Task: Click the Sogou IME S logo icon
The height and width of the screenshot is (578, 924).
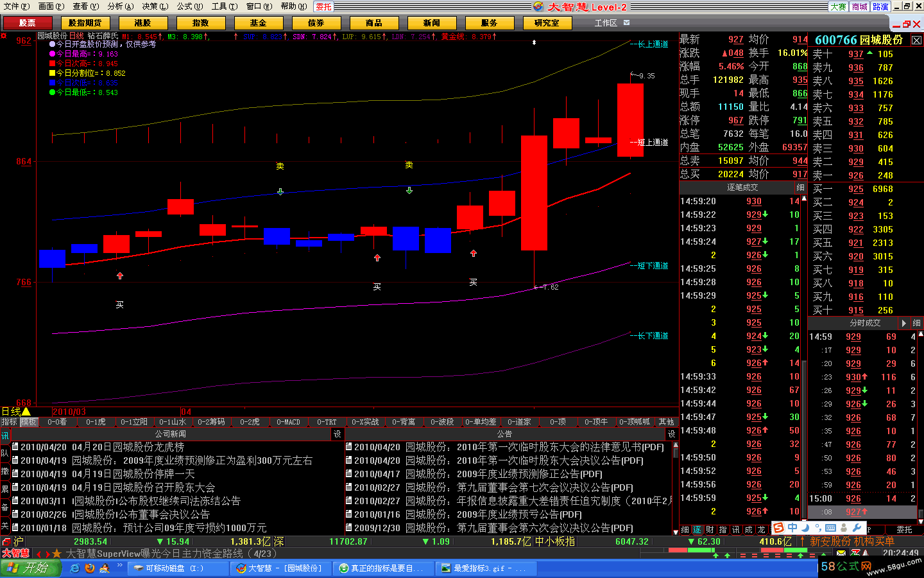Action: (778, 528)
